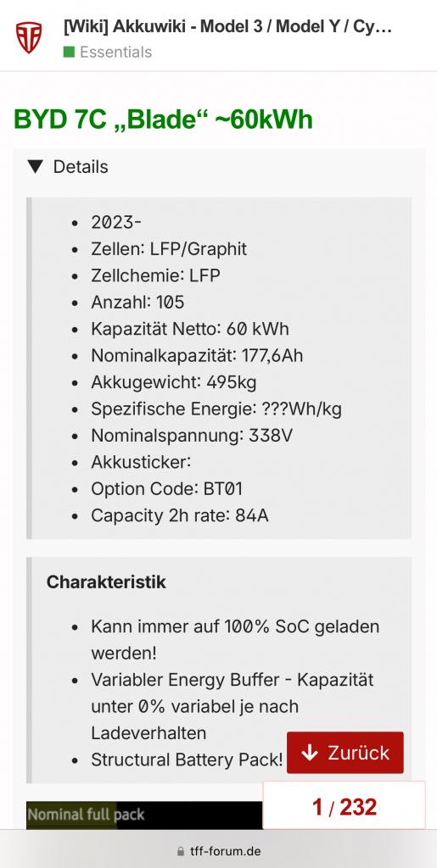Click the Details summary label
The width and height of the screenshot is (437, 868).
[x=81, y=167]
